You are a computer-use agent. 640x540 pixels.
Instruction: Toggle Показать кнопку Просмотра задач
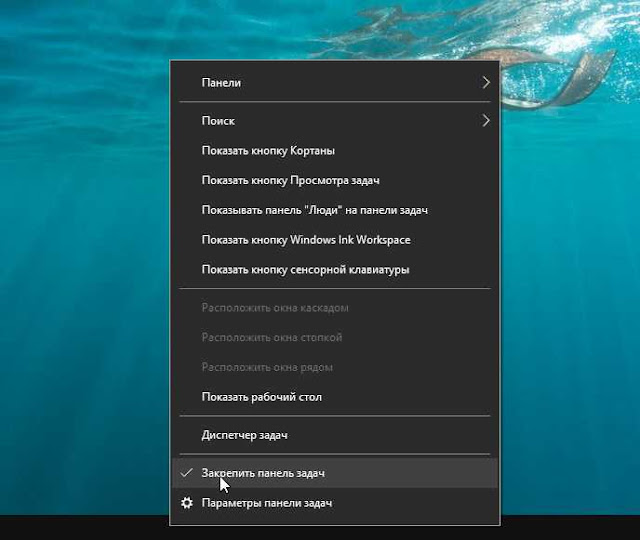(x=334, y=180)
